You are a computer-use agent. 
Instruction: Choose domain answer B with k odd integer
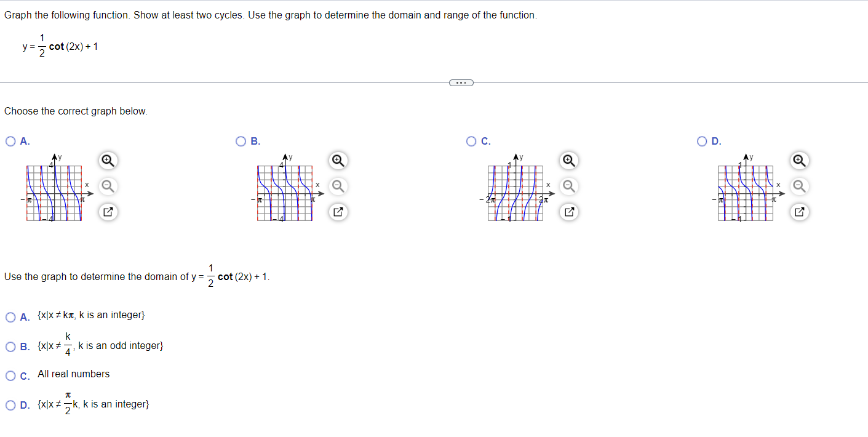click(x=11, y=347)
